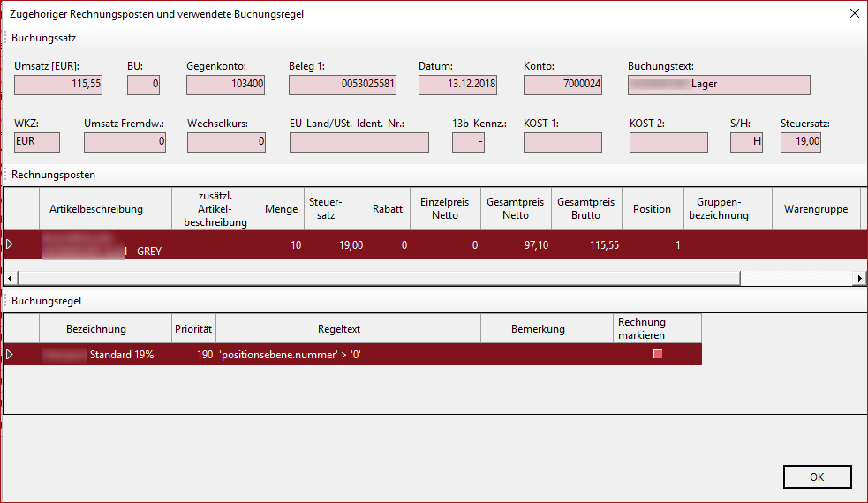Select the Konto field showing 7000024
The width and height of the screenshot is (868, 503).
tap(562, 85)
